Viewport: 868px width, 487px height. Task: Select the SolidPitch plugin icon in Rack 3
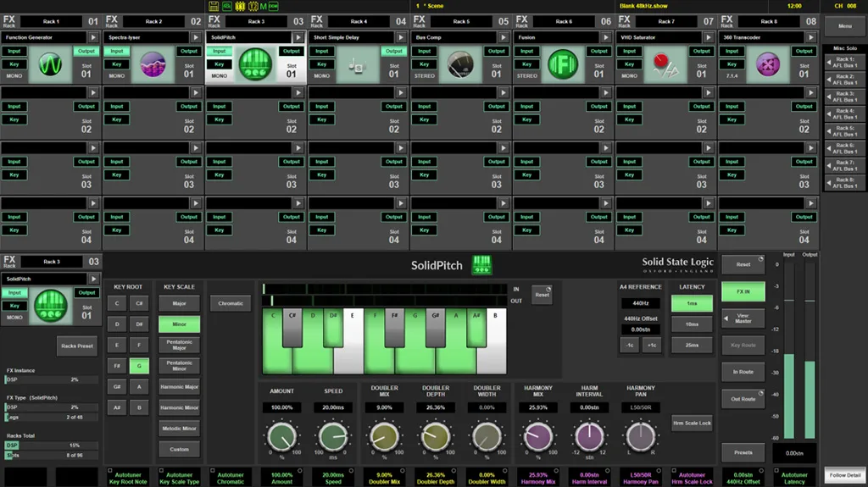pyautogui.click(x=255, y=64)
